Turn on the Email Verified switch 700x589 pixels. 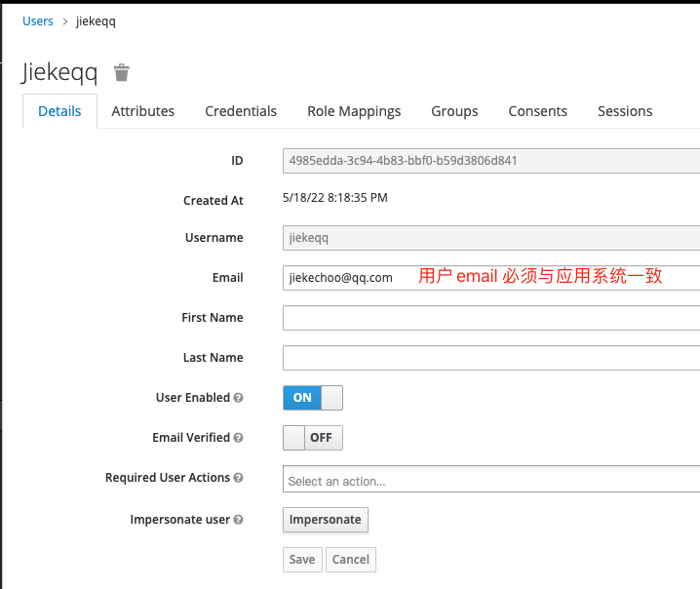pyautogui.click(x=312, y=438)
